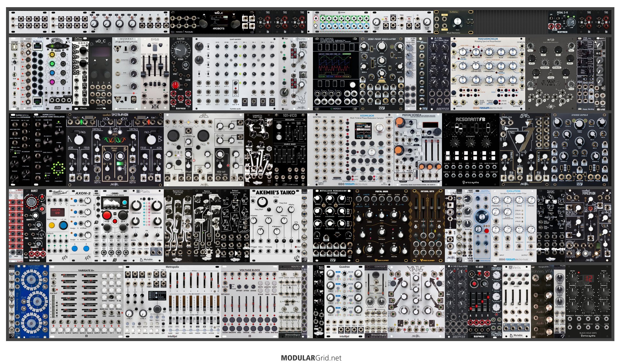The image size is (623, 364).
Task: Click the Tail knob on Muskrat
Action: pos(134,49)
